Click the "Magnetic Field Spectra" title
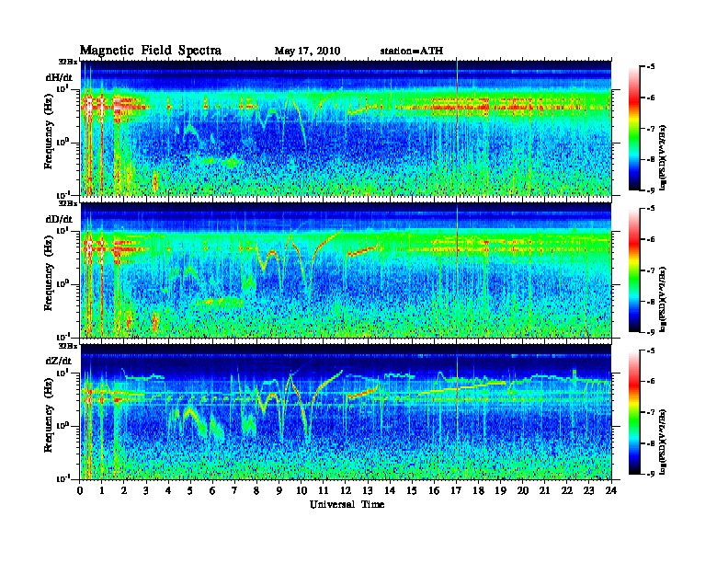 [151, 51]
